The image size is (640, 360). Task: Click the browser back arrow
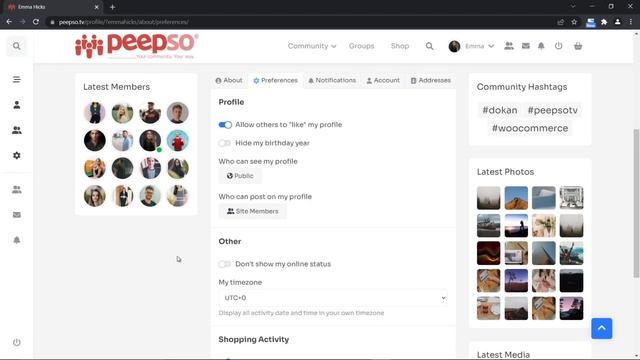coord(9,22)
